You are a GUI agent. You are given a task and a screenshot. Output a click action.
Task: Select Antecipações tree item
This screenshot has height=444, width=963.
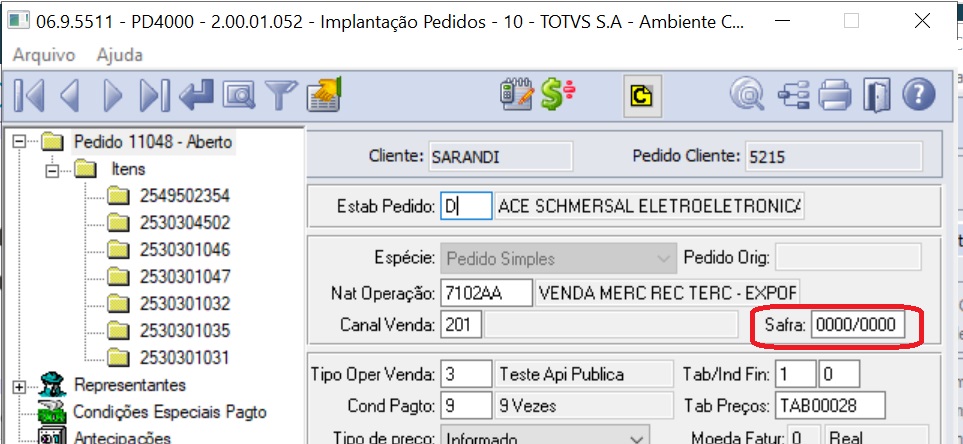point(122,438)
